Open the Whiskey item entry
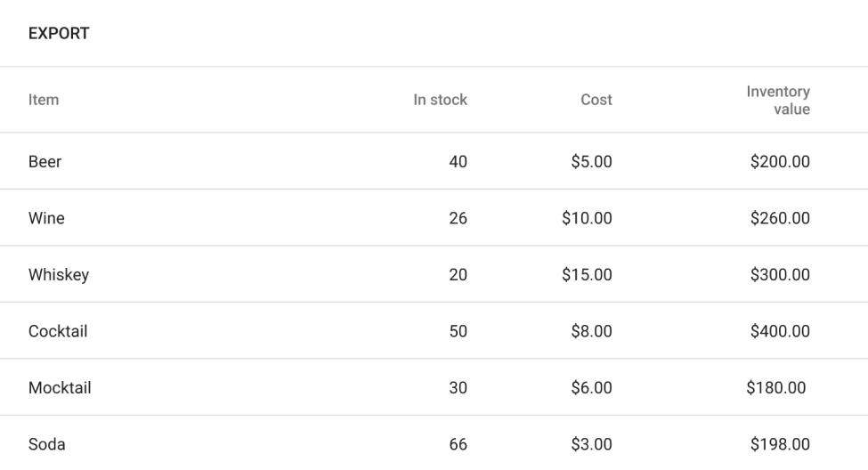The image size is (868, 470). coord(59,275)
